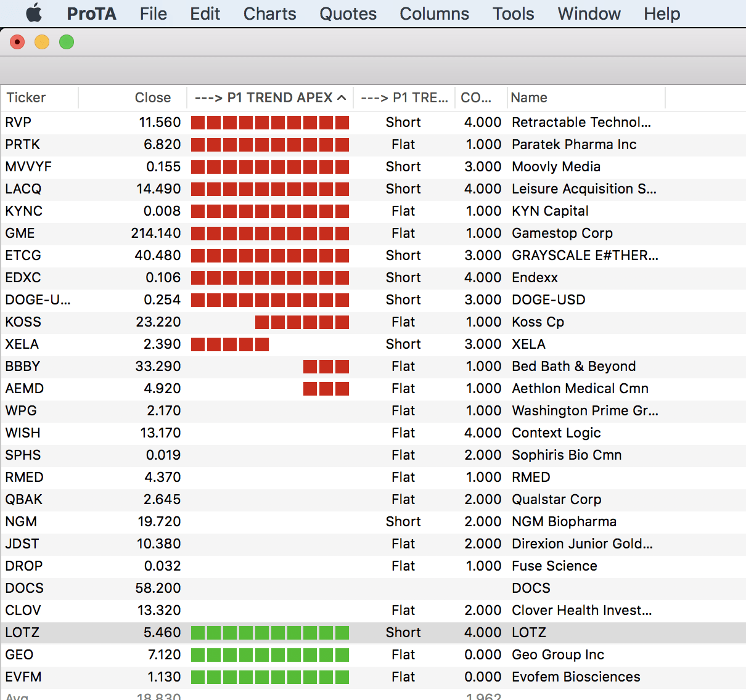Select the DOCS ticker cell
746x700 pixels.
[x=25, y=588]
